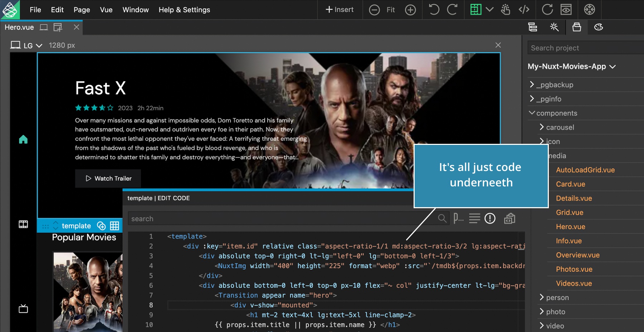Toggle the page layout grid icon
The width and height of the screenshot is (644, 332).
[x=475, y=10]
